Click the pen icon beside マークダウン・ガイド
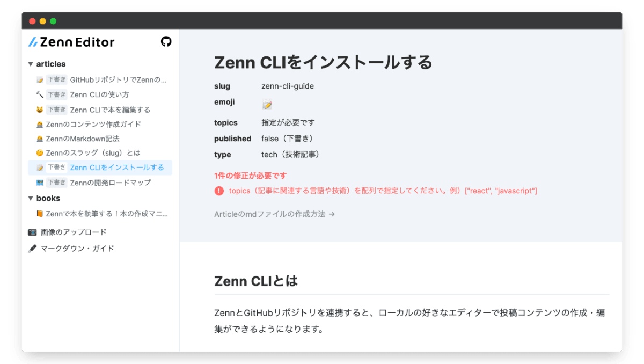The width and height of the screenshot is (644, 364). coord(32,249)
